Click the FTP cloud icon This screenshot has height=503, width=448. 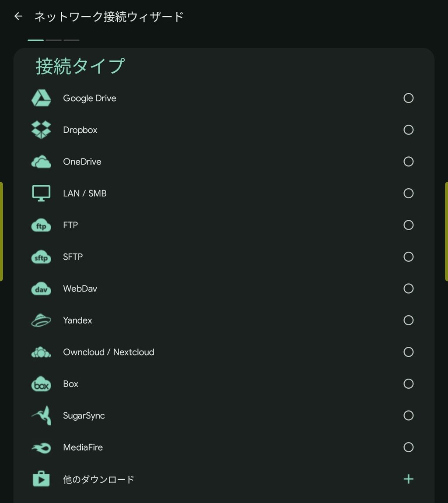pyautogui.click(x=41, y=225)
